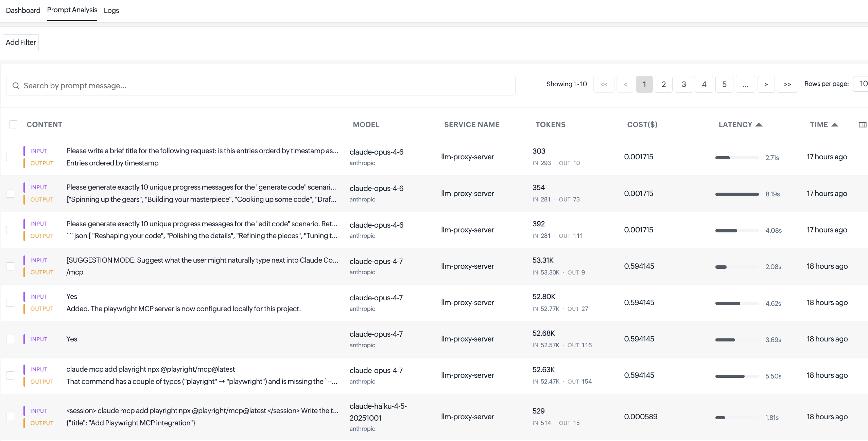Click the Add Filter button
Viewport: 868px width, 441px height.
[x=21, y=42]
